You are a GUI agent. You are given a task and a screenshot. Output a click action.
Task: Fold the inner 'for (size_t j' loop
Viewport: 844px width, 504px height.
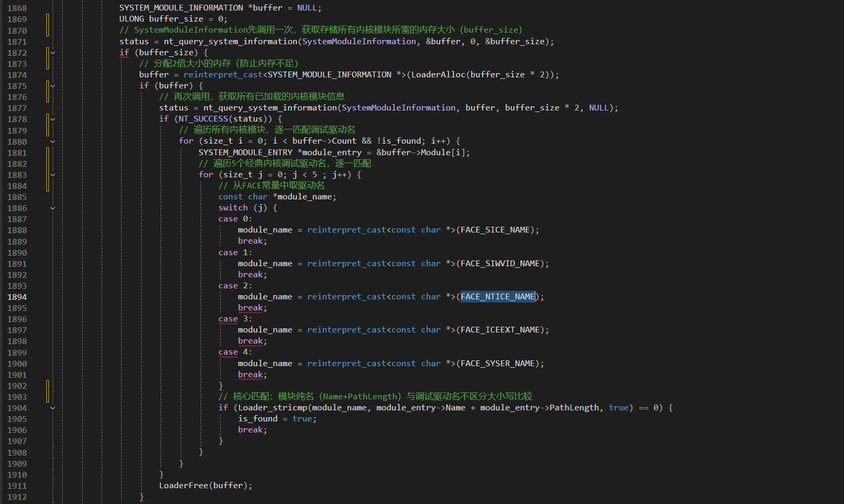point(53,175)
